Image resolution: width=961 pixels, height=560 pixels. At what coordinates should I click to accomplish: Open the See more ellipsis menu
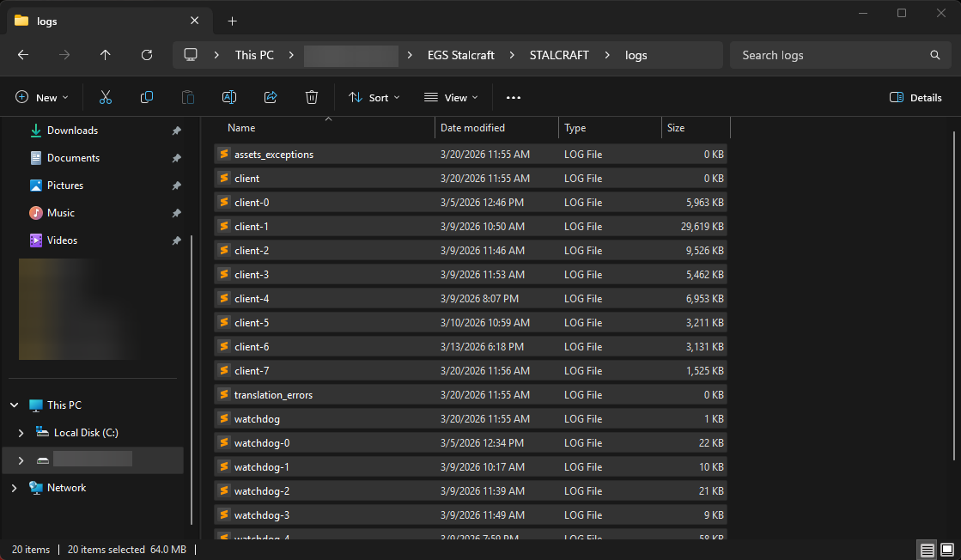[514, 98]
